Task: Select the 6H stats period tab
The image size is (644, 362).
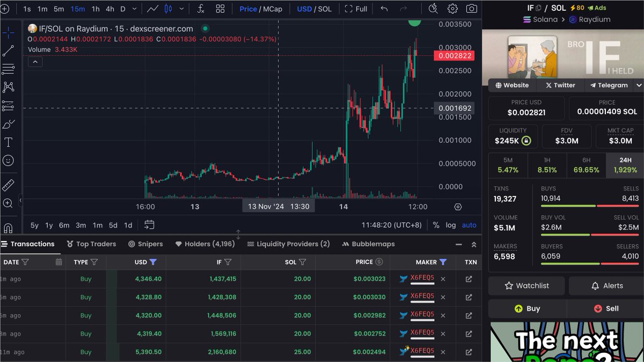Action: (586, 165)
